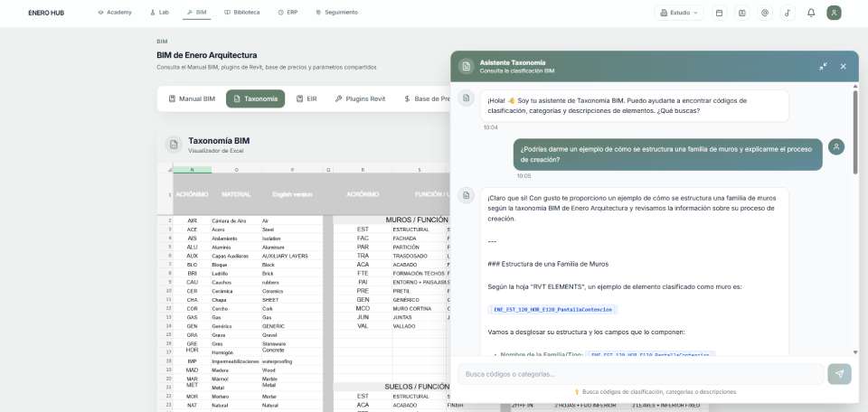Screen dimensions: 868x412
Task: Open the Estudio dropdown
Action: coord(680,13)
